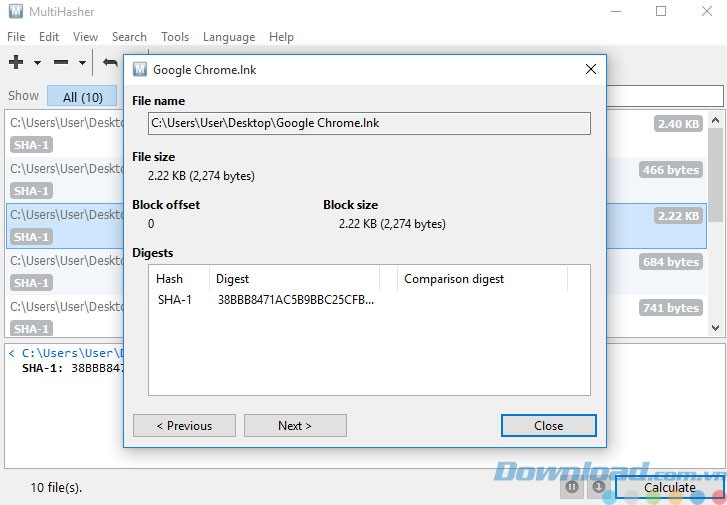Click the Close button in dialog
The height and width of the screenshot is (505, 727).
point(548,425)
